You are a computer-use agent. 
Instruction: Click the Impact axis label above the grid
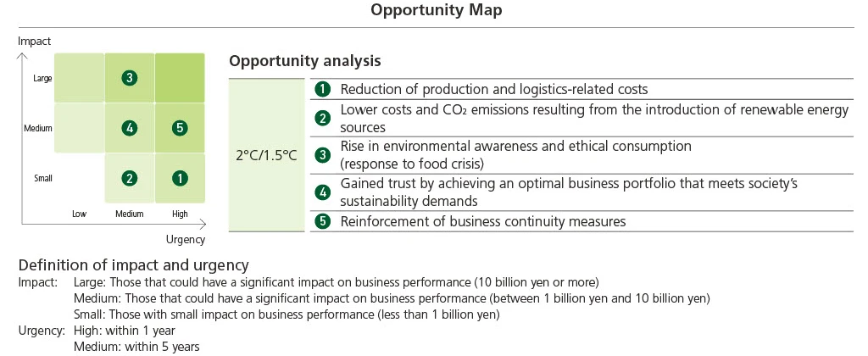34,41
